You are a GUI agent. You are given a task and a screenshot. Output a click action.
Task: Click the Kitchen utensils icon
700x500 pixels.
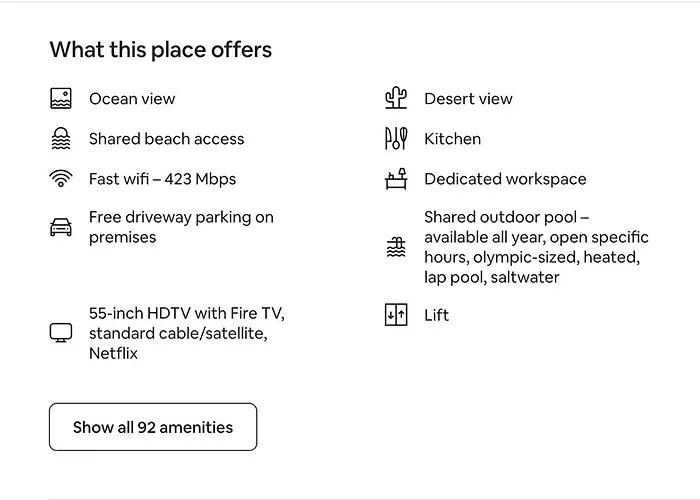(x=396, y=139)
